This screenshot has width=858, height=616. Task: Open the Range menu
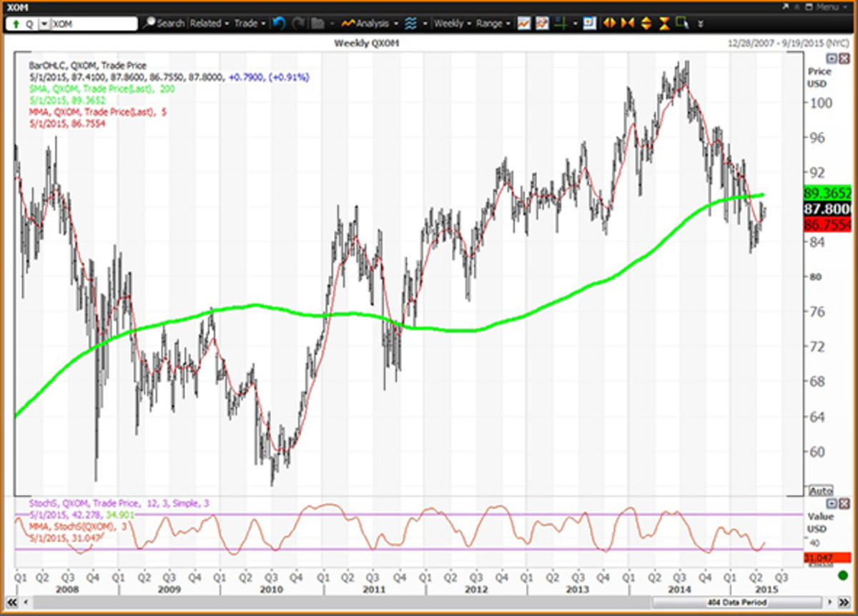[x=493, y=24]
